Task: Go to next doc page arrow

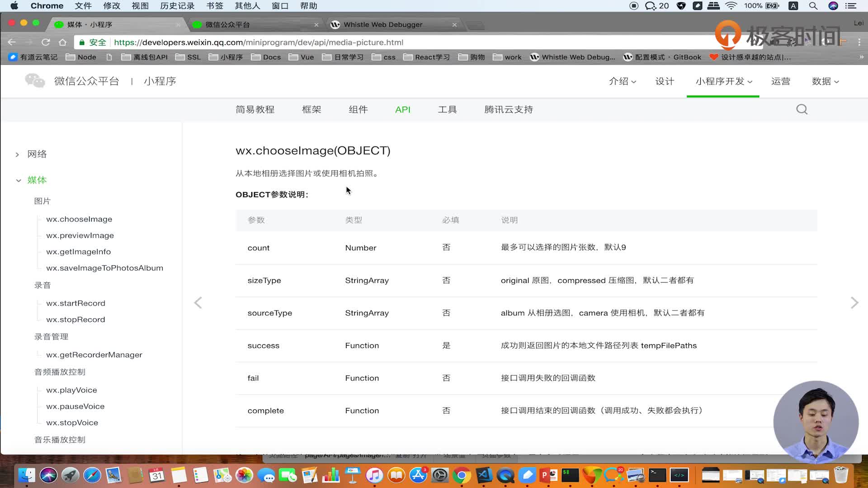Action: click(x=854, y=303)
